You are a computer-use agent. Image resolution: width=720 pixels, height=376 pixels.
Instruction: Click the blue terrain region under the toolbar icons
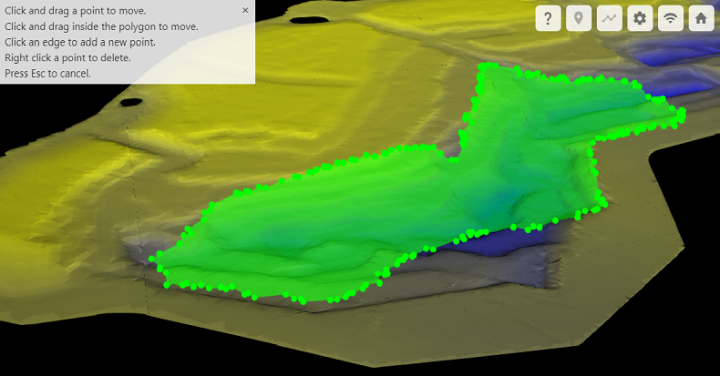pos(675,53)
